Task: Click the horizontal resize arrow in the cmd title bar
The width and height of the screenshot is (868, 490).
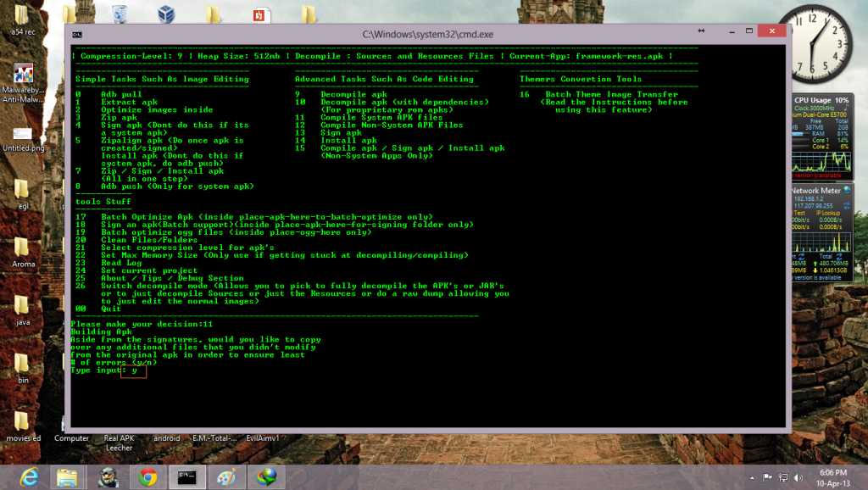Action: 701,31
